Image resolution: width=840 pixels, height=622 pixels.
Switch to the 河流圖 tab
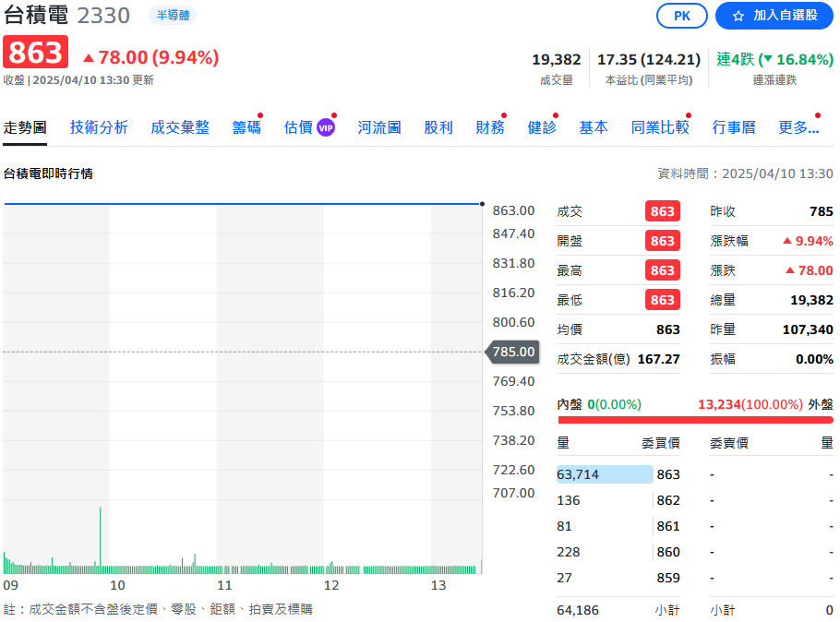click(x=379, y=127)
